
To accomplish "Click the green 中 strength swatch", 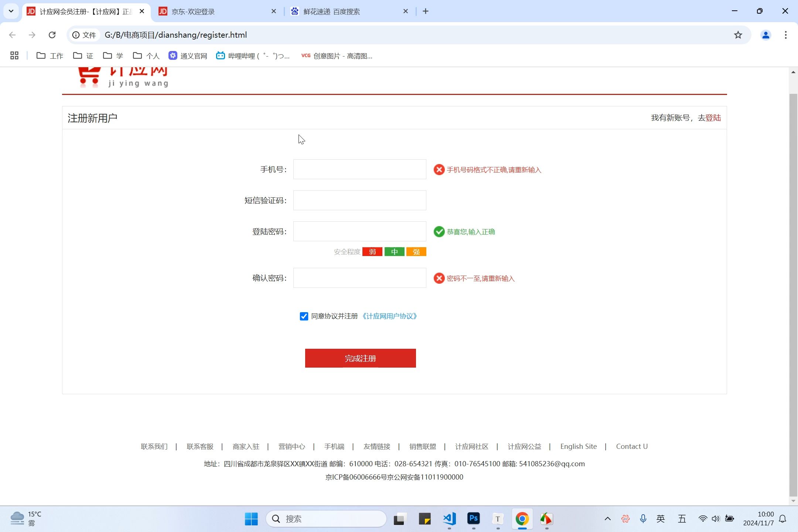I will coord(394,252).
